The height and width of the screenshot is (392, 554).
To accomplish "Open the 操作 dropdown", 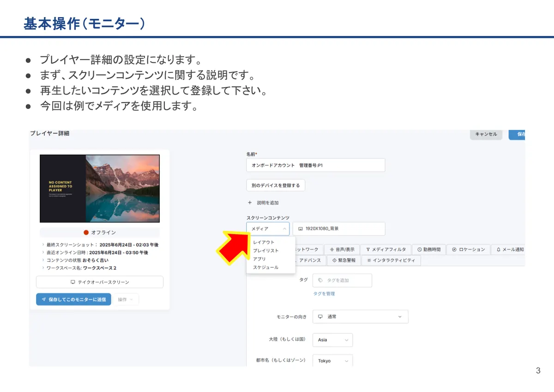I will click(126, 299).
